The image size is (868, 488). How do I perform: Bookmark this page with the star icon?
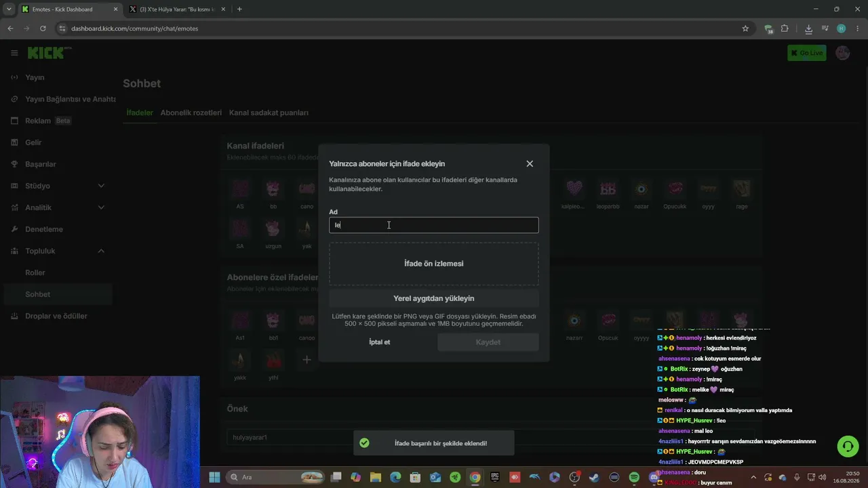click(x=745, y=28)
